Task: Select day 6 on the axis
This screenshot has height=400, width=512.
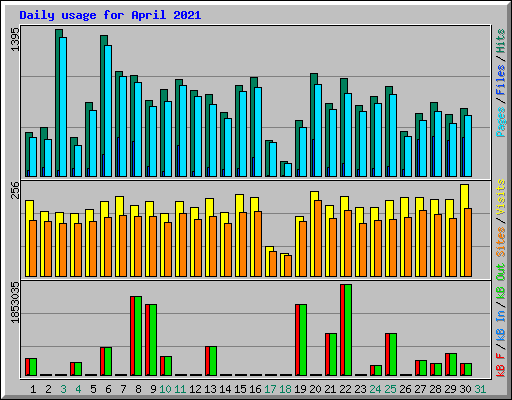Action: (x=108, y=389)
